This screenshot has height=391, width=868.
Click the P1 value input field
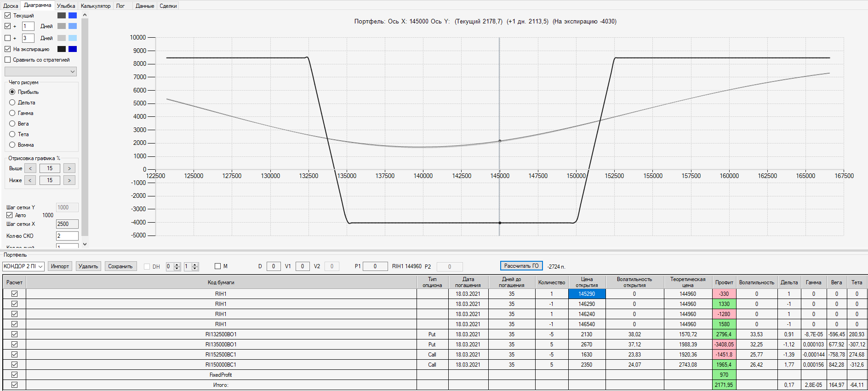coord(375,266)
